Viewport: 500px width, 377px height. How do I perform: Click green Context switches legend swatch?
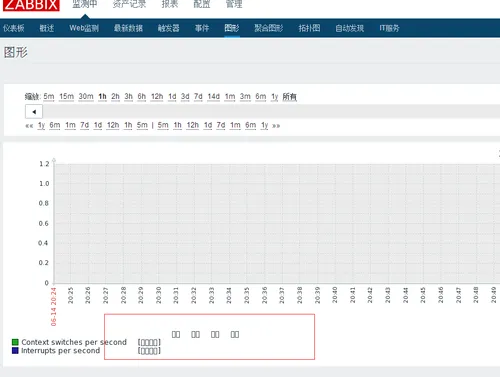(x=15, y=342)
